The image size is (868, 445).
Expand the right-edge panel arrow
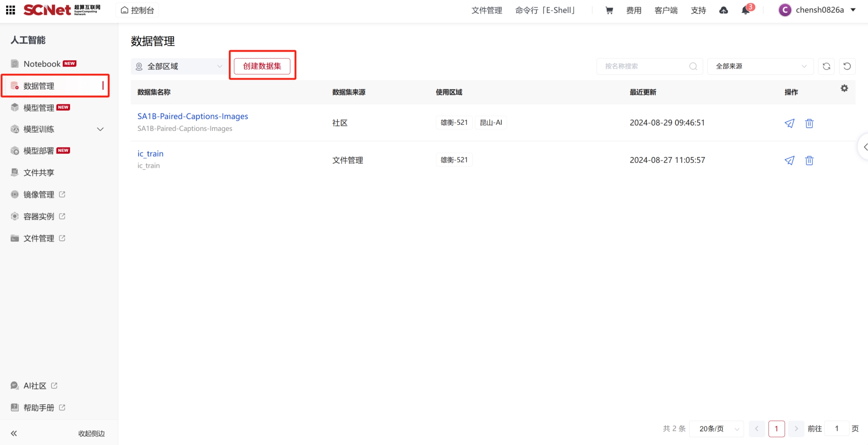pyautogui.click(x=865, y=147)
